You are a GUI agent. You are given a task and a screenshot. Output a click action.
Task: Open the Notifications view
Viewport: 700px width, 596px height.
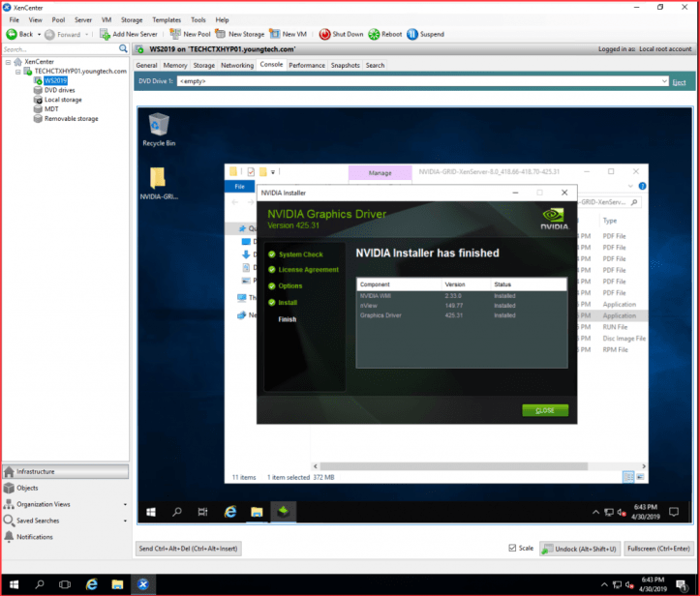pyautogui.click(x=66, y=537)
